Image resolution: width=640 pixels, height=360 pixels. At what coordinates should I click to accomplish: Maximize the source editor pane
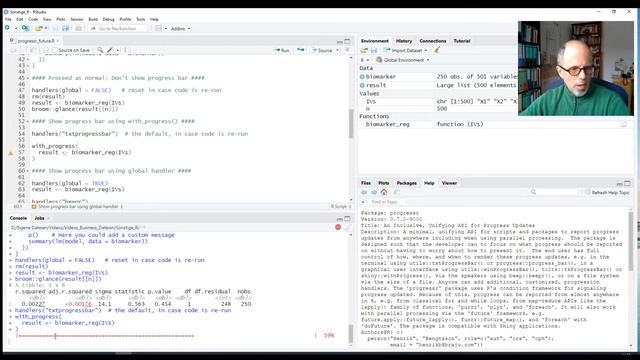coord(347,41)
